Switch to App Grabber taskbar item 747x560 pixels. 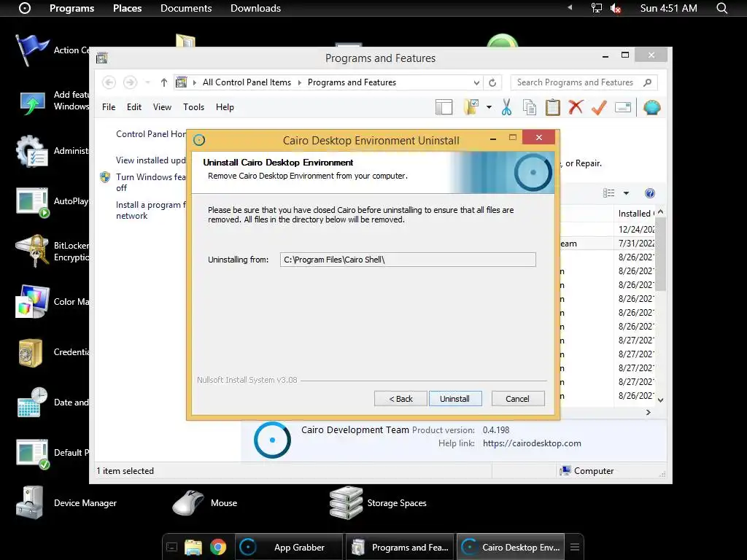[289, 547]
